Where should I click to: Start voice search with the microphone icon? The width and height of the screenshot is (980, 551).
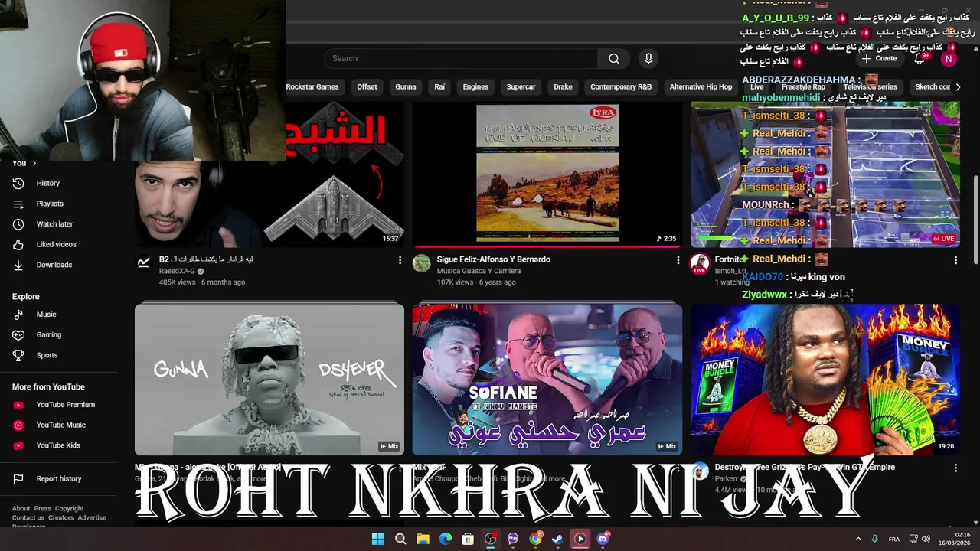click(x=648, y=58)
